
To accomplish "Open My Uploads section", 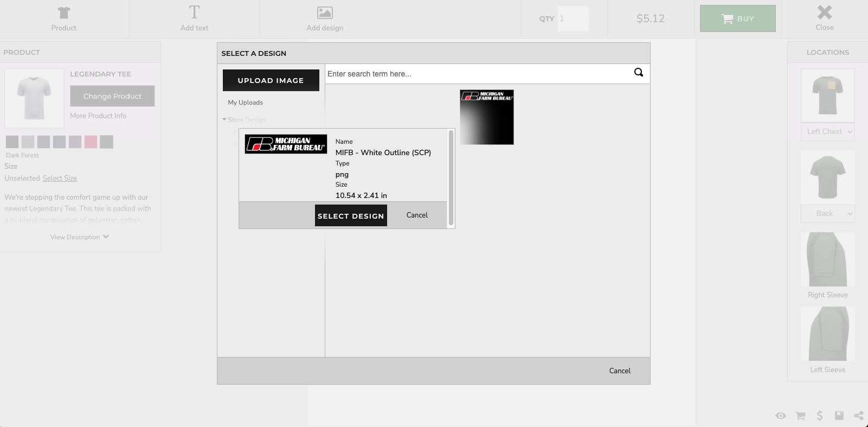I will click(245, 103).
